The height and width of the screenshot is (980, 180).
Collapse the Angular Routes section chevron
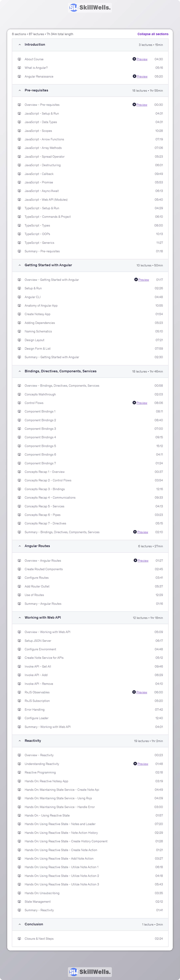pos(20,546)
